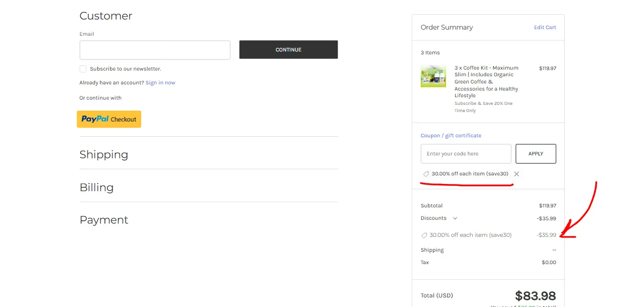Collapse the Discounts chevron

455,218
